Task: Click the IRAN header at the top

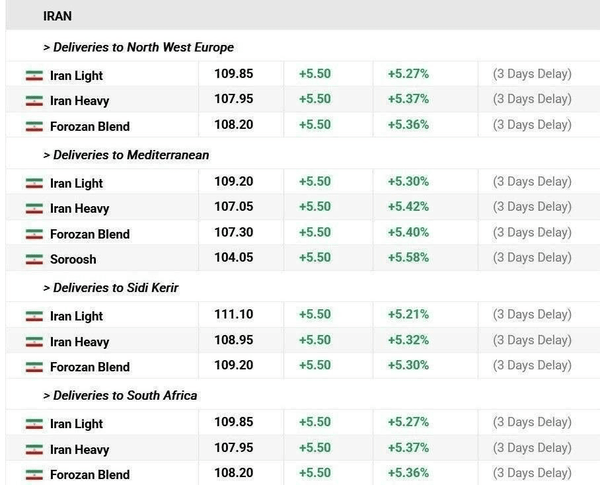Action: click(58, 16)
